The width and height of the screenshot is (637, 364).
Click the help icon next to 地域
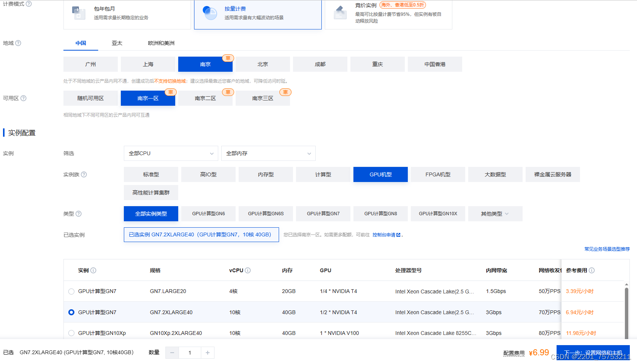[x=18, y=43]
